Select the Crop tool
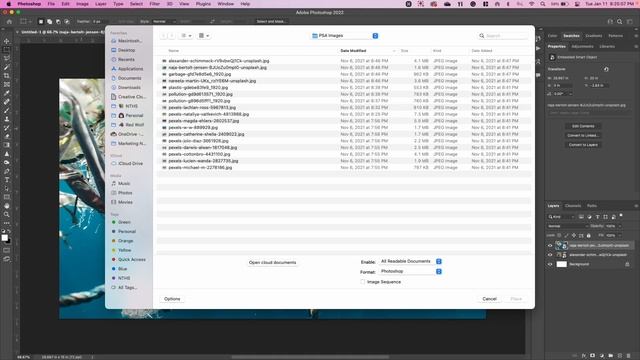640x360 pixels. coord(7,76)
